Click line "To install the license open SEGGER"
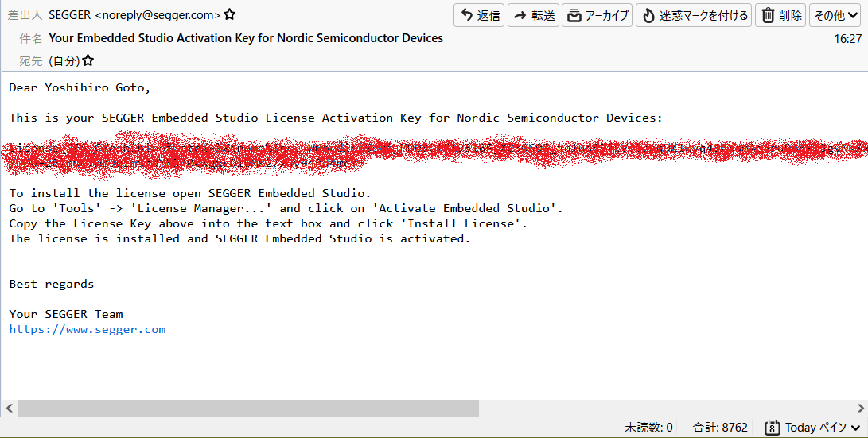 click(x=190, y=193)
